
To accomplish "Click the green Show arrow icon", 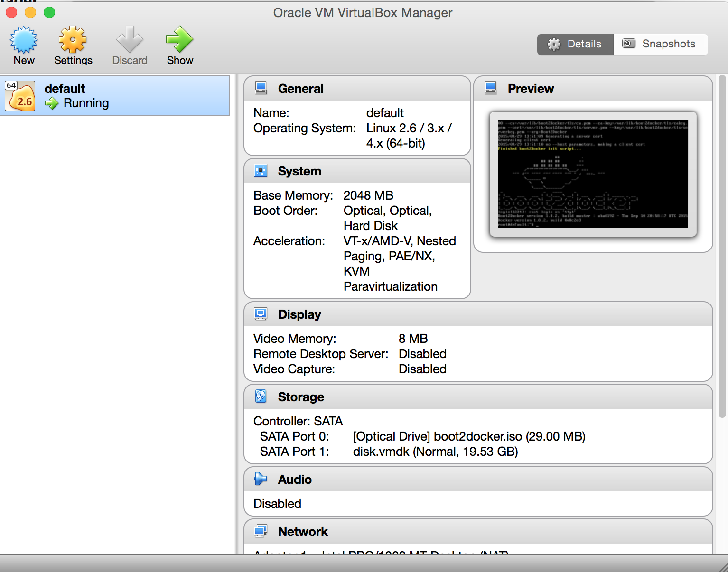I will (x=180, y=39).
